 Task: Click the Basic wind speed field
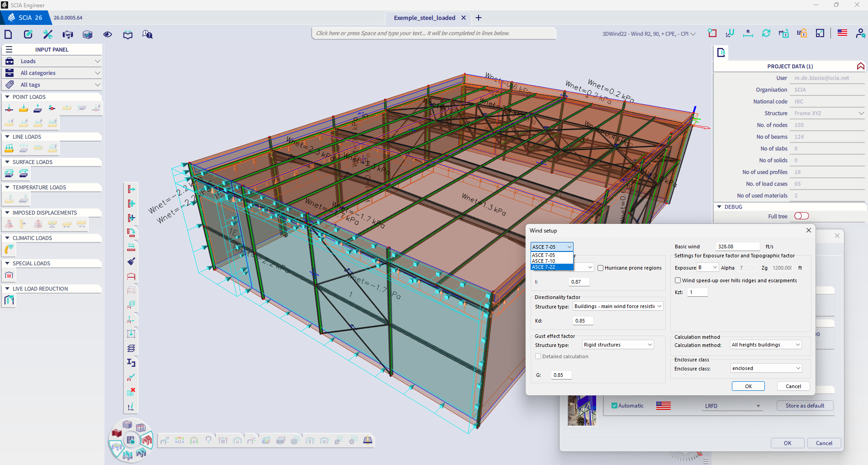(x=737, y=247)
